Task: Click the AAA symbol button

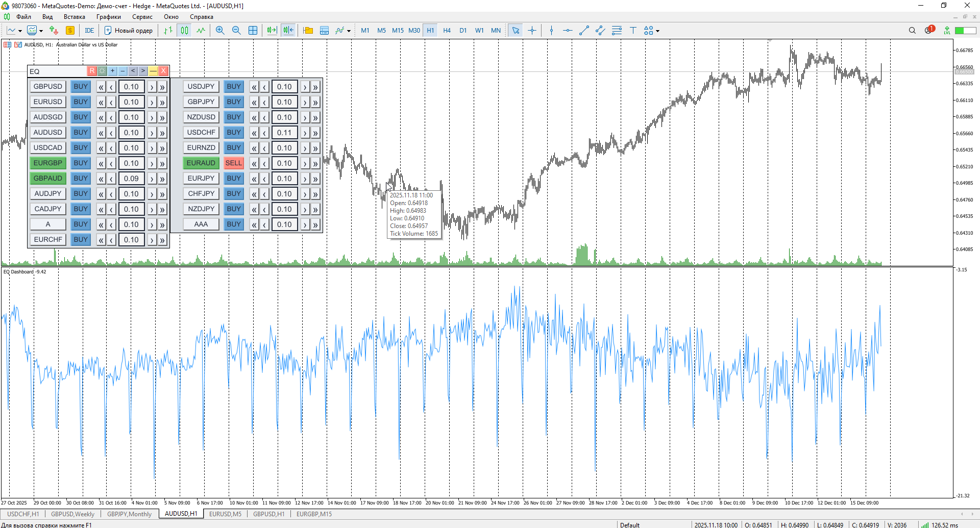Action: click(201, 224)
